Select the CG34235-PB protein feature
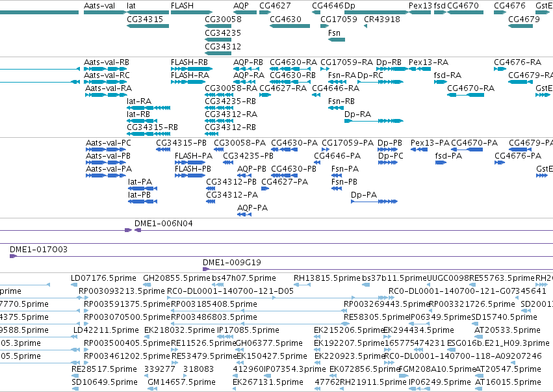 (228, 163)
